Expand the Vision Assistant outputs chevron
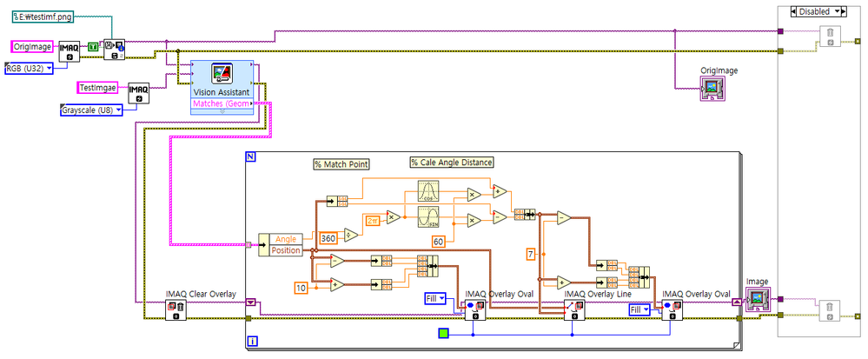The image size is (868, 359). pos(249,103)
